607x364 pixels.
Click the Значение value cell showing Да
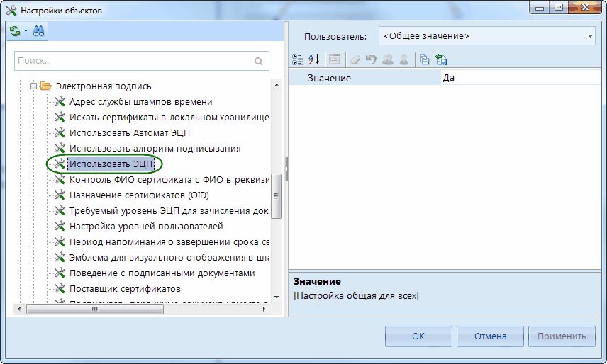518,78
